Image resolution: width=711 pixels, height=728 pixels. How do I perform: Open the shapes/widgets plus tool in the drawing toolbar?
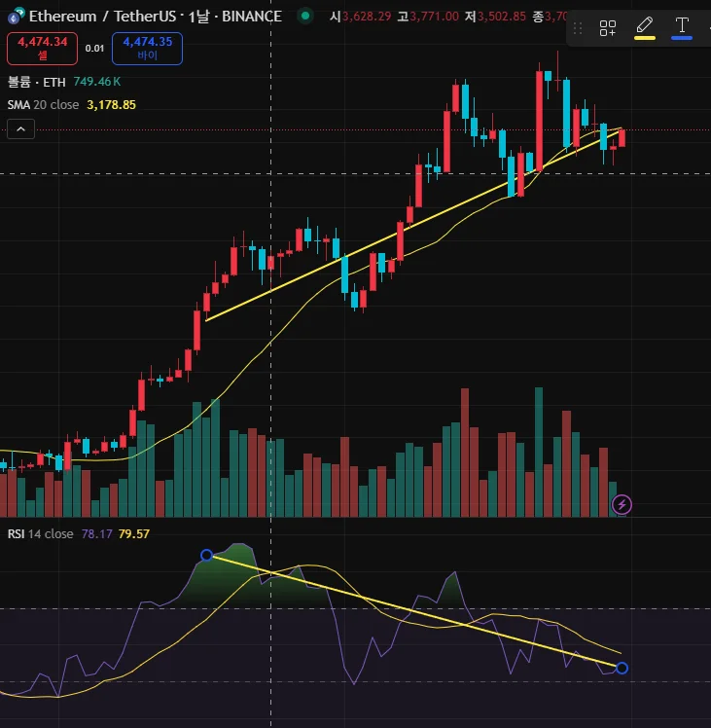coord(607,28)
